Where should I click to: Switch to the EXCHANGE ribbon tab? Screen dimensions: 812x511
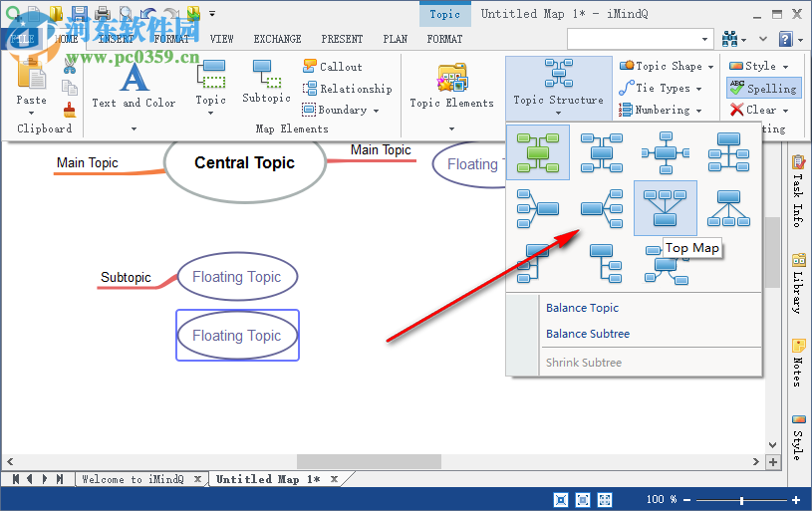coord(277,39)
